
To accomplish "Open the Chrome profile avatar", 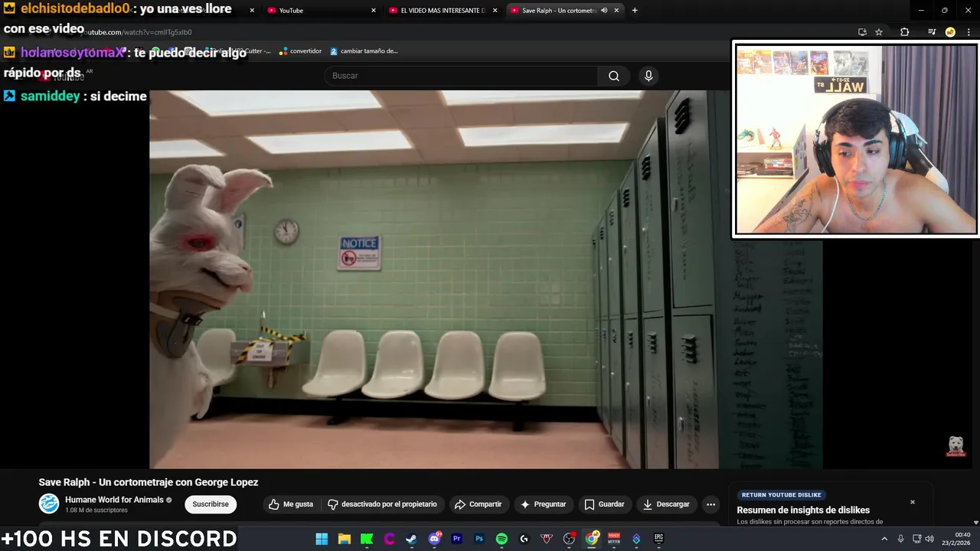I will (950, 32).
